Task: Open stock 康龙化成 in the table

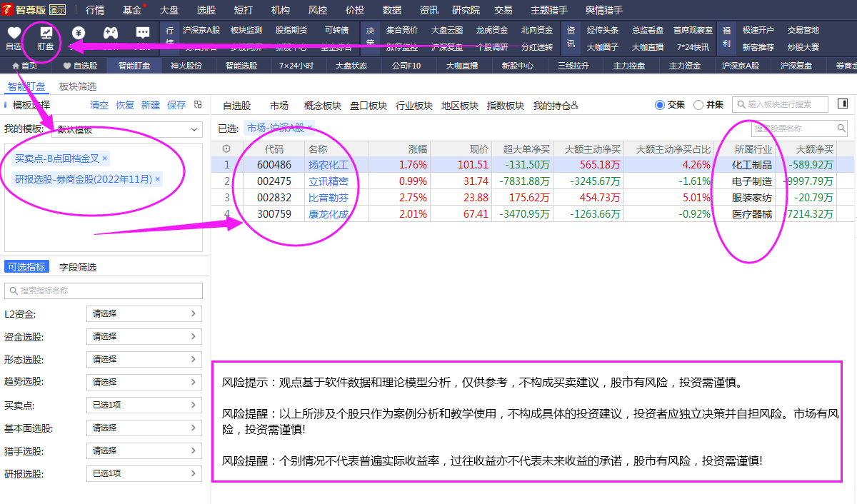Action: 329,214
